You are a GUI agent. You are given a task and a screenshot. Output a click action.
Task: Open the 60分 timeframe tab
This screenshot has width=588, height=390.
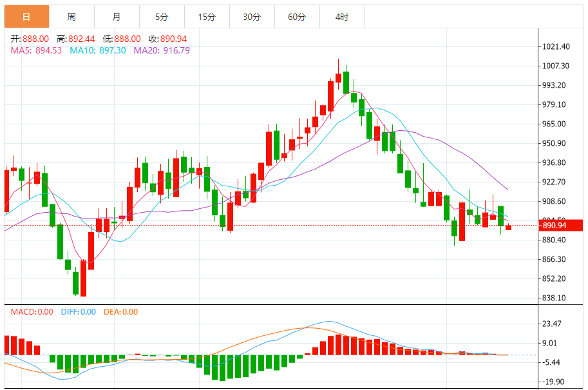(297, 17)
